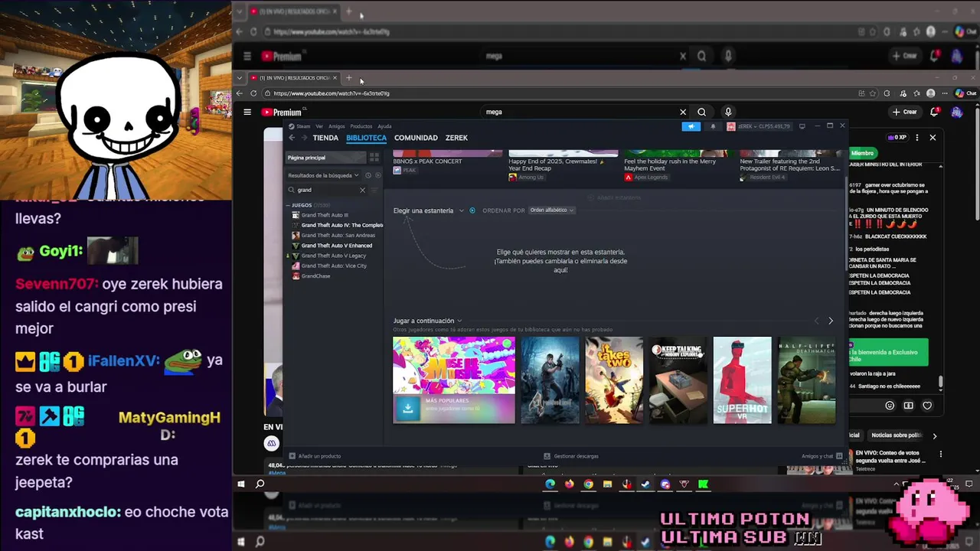Image resolution: width=980 pixels, height=551 pixels.
Task: Open Half-Life Deathmatch game cover
Action: pos(807,380)
